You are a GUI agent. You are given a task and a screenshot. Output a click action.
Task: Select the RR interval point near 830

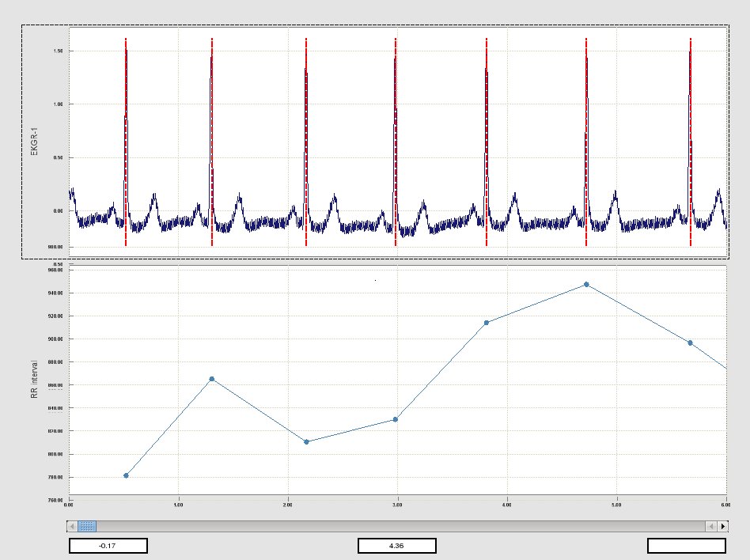pyautogui.click(x=396, y=419)
